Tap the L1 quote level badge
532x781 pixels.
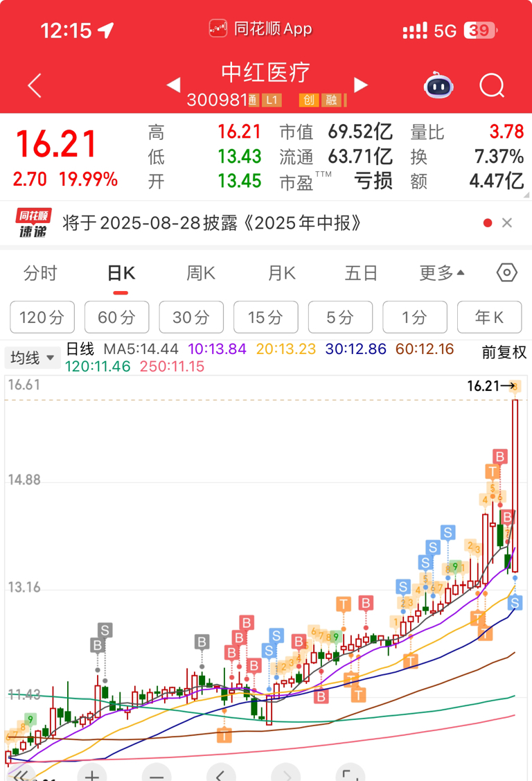click(272, 100)
